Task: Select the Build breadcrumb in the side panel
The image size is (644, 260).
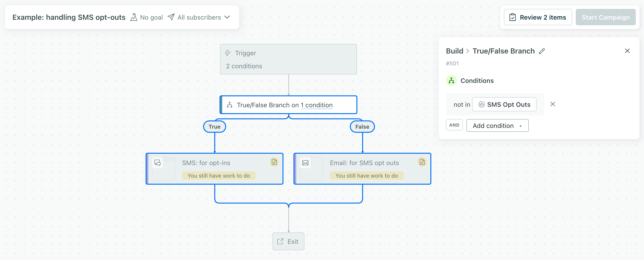Action: [x=455, y=51]
